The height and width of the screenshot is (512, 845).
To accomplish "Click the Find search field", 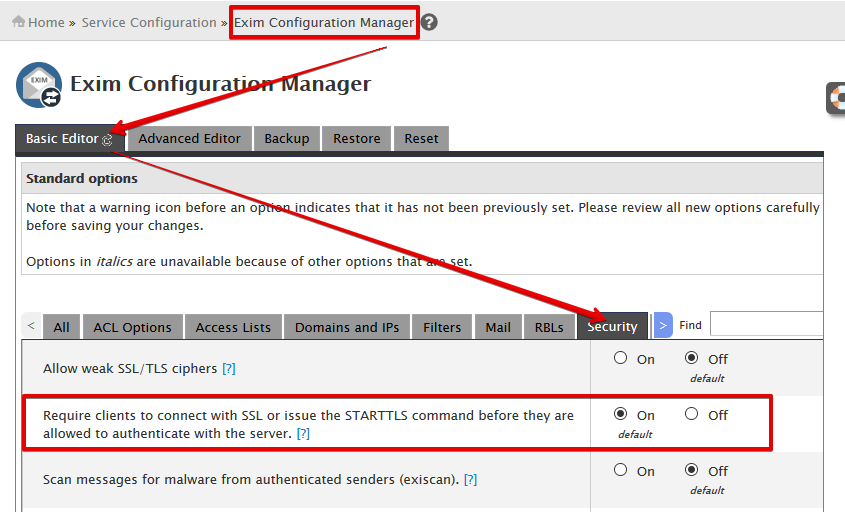I will tap(766, 325).
